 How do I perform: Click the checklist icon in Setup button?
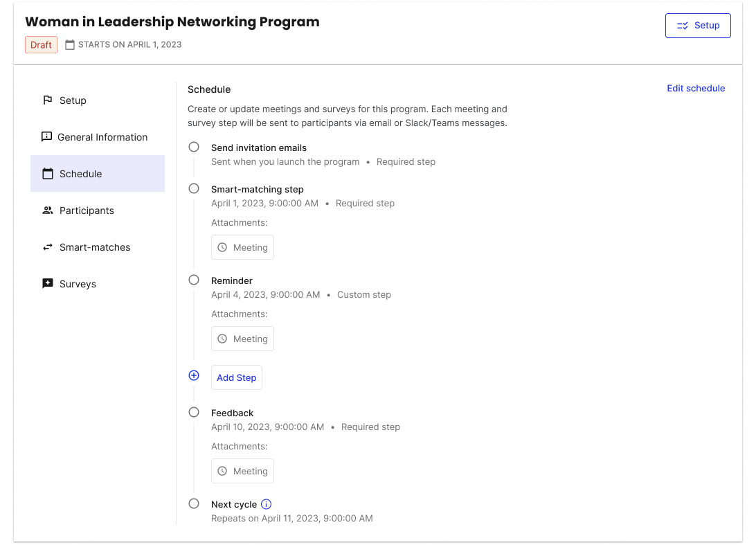tap(682, 26)
